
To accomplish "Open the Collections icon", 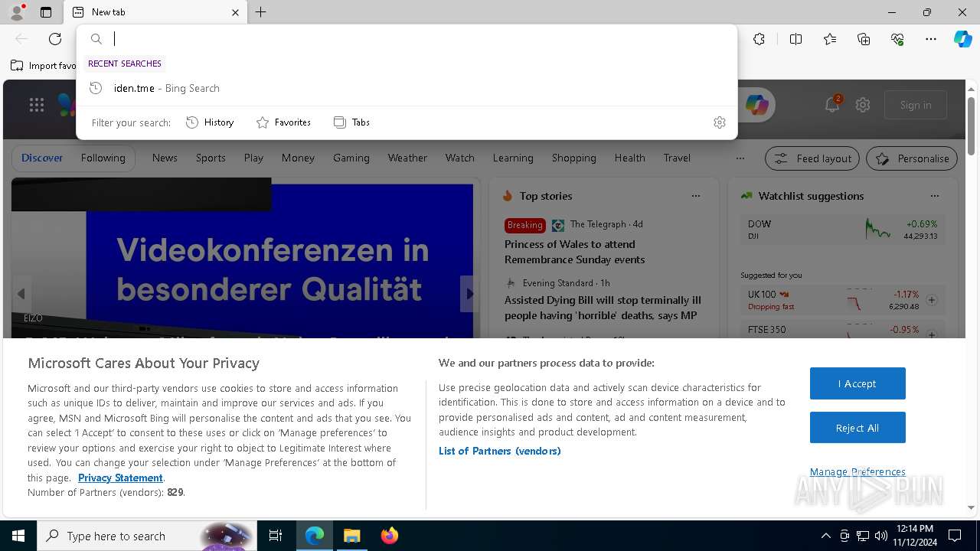I will tap(864, 39).
